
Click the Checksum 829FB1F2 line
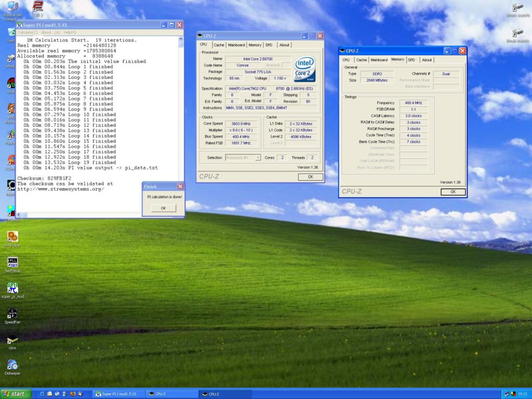click(x=44, y=178)
